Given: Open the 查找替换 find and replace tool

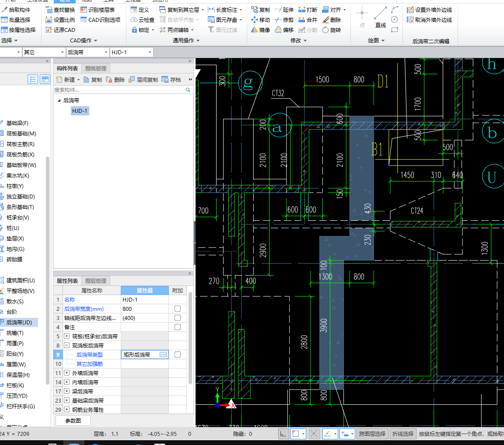Looking at the screenshot, I should [60, 10].
